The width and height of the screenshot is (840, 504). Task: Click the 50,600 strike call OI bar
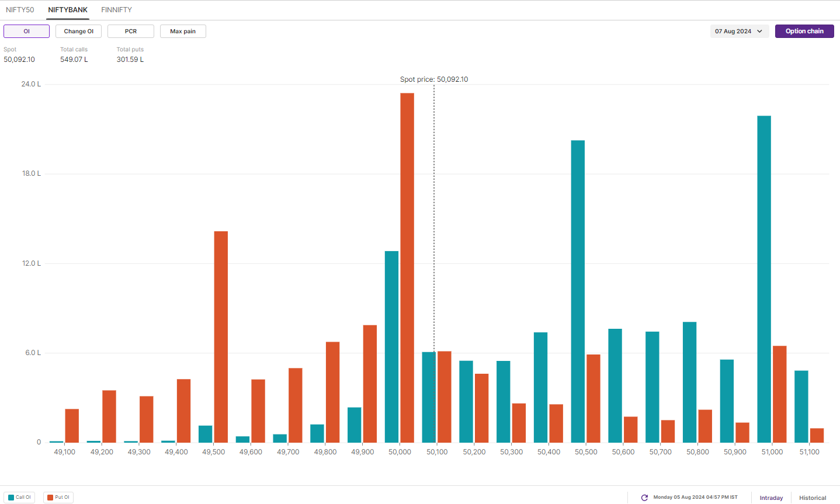pos(615,385)
